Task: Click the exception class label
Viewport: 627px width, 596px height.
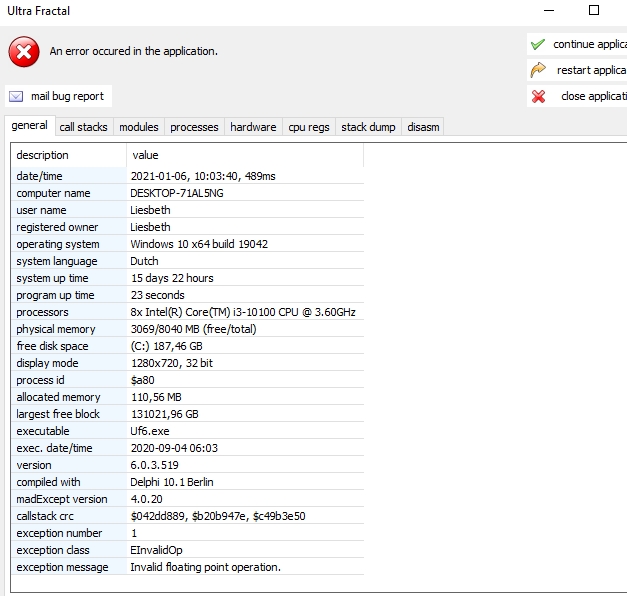Action: pyautogui.click(x=53, y=550)
